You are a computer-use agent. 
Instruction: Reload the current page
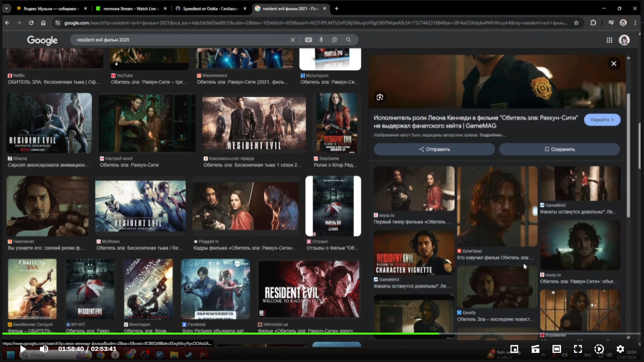31,23
